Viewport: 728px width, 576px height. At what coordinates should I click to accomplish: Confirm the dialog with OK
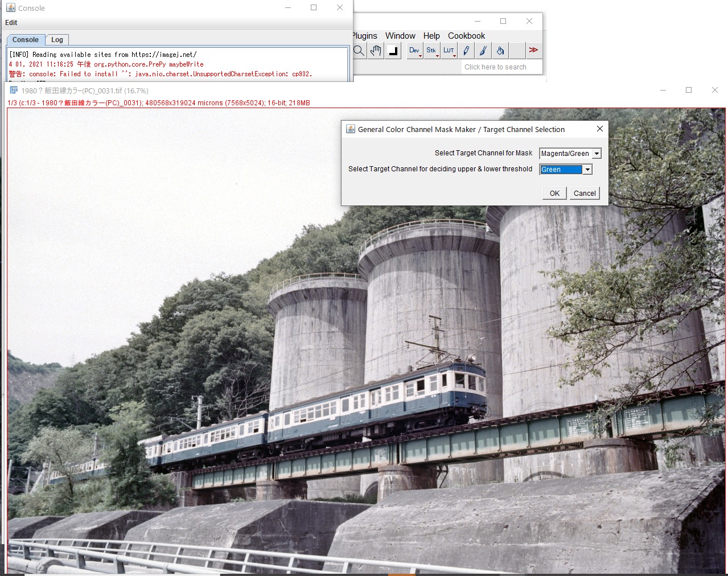[x=554, y=194]
